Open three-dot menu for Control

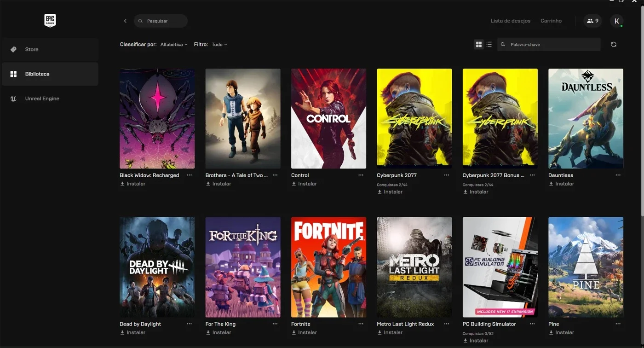pyautogui.click(x=361, y=175)
